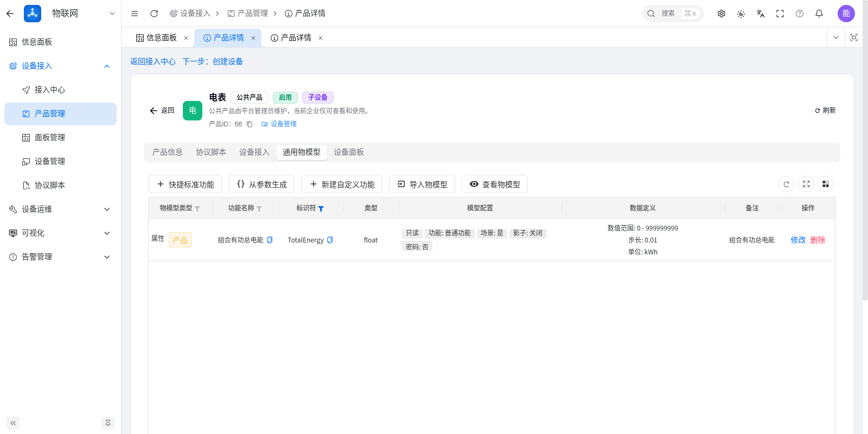Copy the 组合有功总电能 function name
Screen dimensions: 868x434
pyautogui.click(x=270, y=240)
